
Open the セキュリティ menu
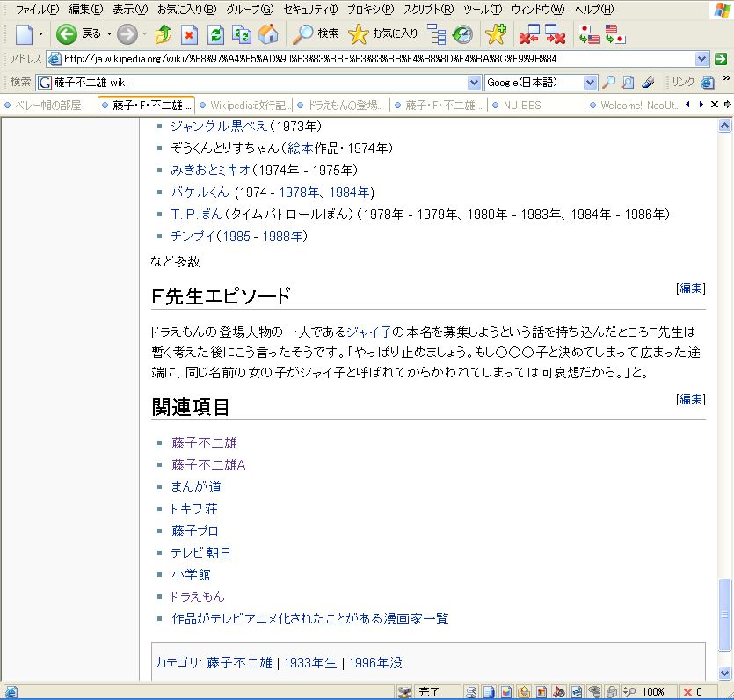pos(310,10)
